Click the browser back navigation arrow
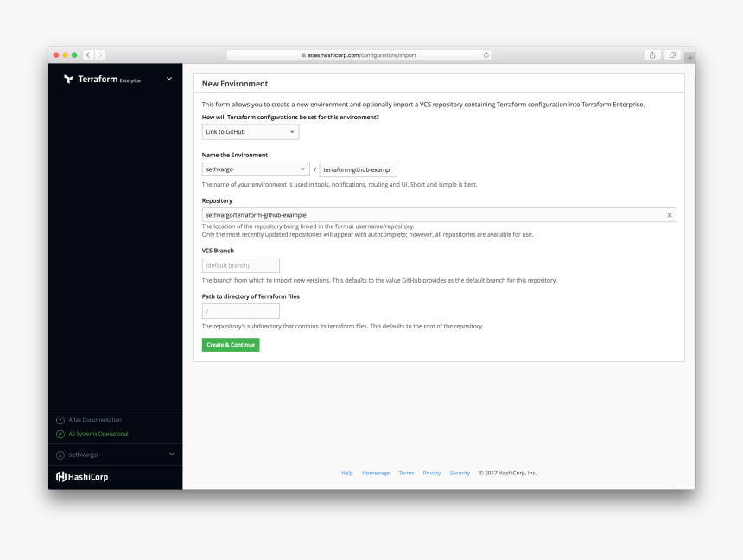The width and height of the screenshot is (743, 560). [87, 54]
